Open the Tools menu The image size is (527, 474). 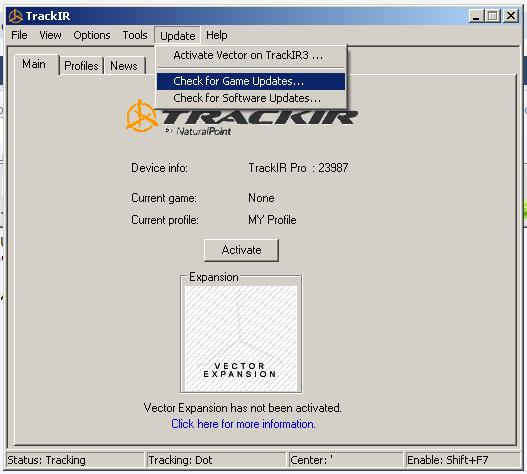[135, 35]
